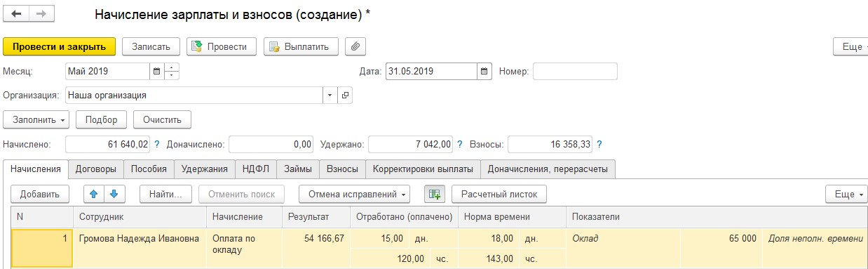Open the calendar for the Дата field
This screenshot has height=269, width=868.
pos(484,72)
